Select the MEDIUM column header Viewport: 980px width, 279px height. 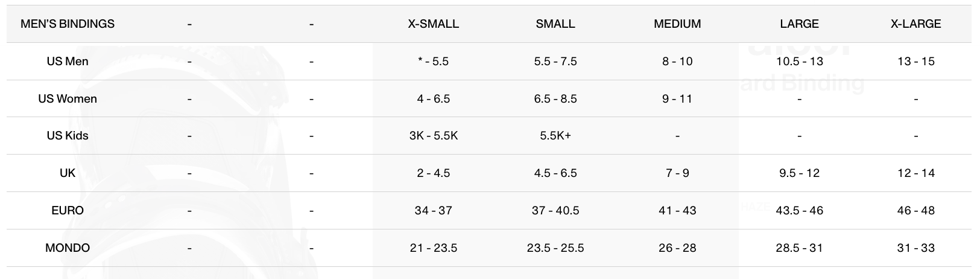point(677,24)
